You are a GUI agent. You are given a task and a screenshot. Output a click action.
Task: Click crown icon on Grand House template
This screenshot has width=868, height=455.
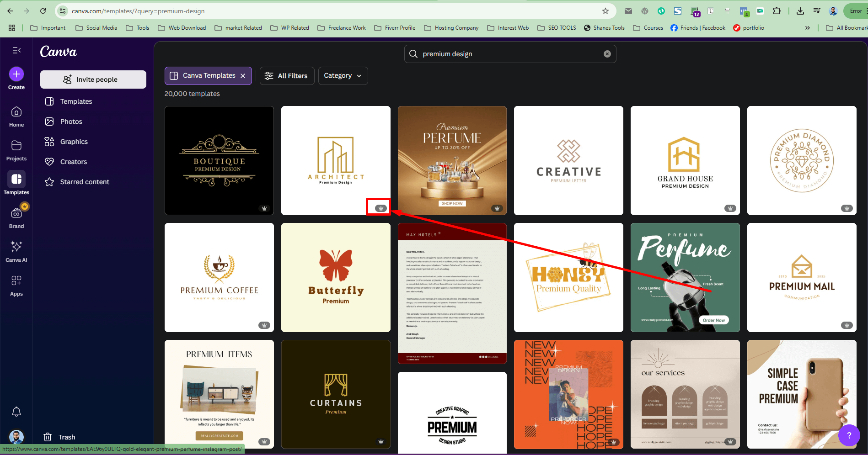tap(730, 208)
